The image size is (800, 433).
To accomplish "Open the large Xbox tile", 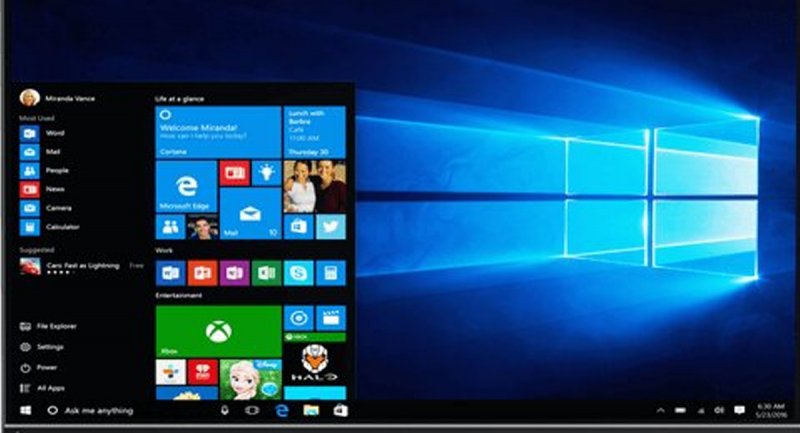I will tap(218, 332).
